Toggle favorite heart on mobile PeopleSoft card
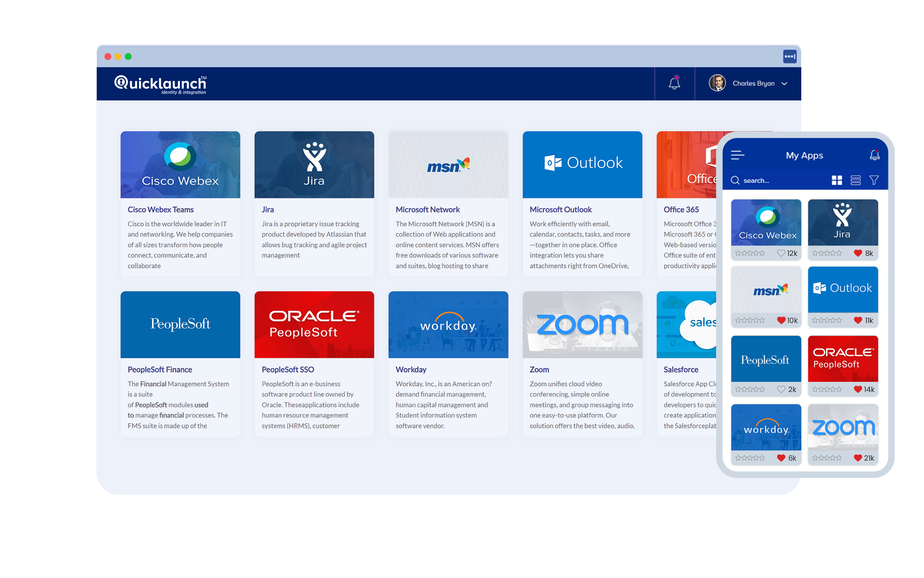This screenshot has height=578, width=924. click(781, 389)
